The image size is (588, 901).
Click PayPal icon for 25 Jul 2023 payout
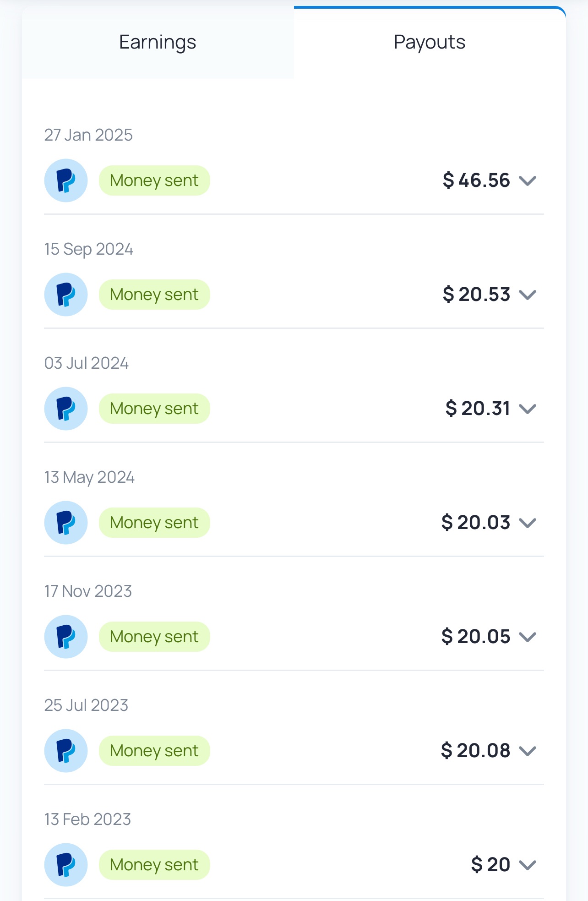66,751
